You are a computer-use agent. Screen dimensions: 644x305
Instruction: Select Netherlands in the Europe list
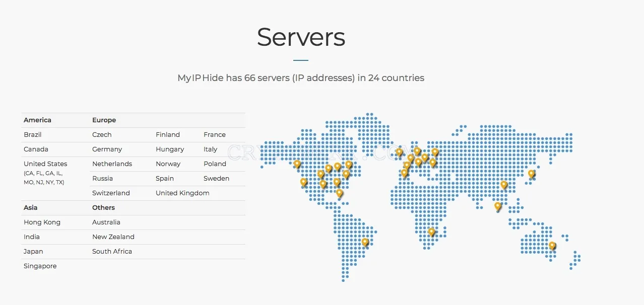[x=112, y=164]
